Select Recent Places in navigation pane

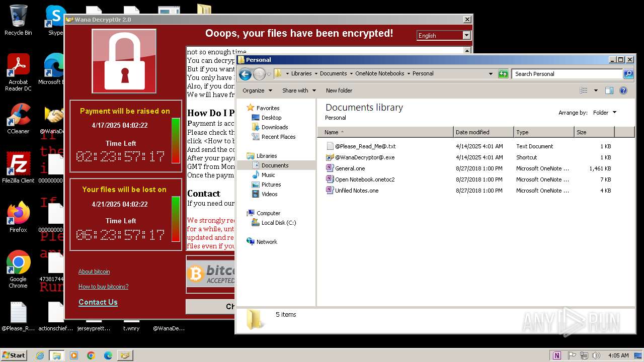(x=278, y=137)
